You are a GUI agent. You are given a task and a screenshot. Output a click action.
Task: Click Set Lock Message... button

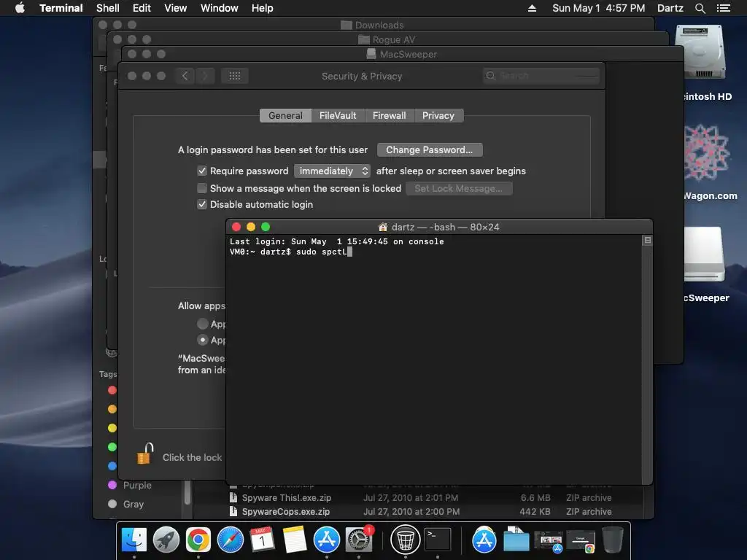(x=459, y=189)
